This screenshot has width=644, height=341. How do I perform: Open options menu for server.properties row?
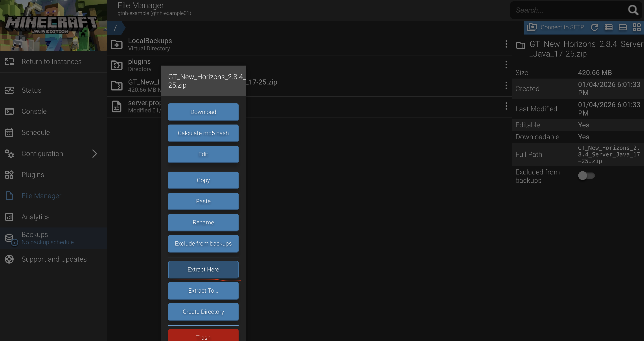pyautogui.click(x=506, y=106)
